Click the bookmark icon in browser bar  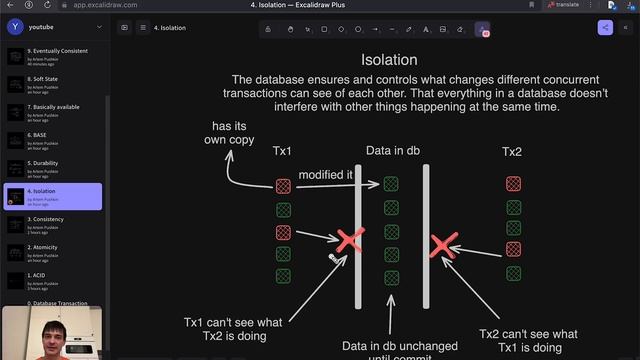click(531, 5)
